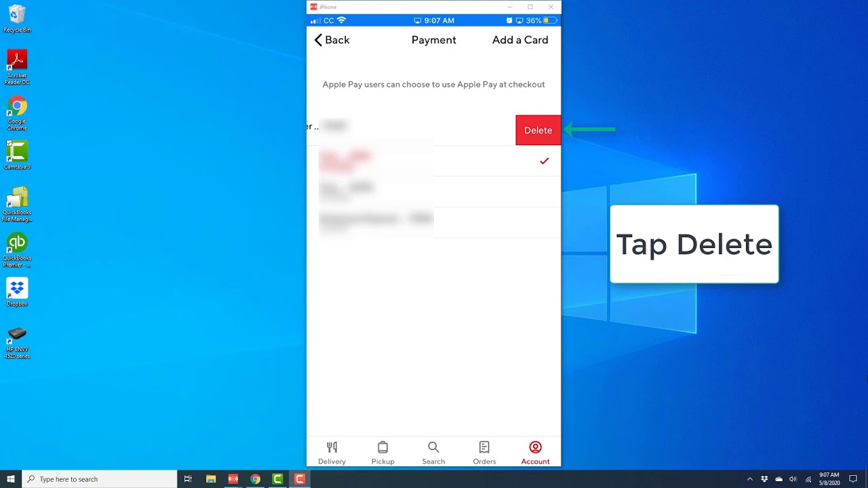Select the payment card with the red checkmark

coord(433,161)
